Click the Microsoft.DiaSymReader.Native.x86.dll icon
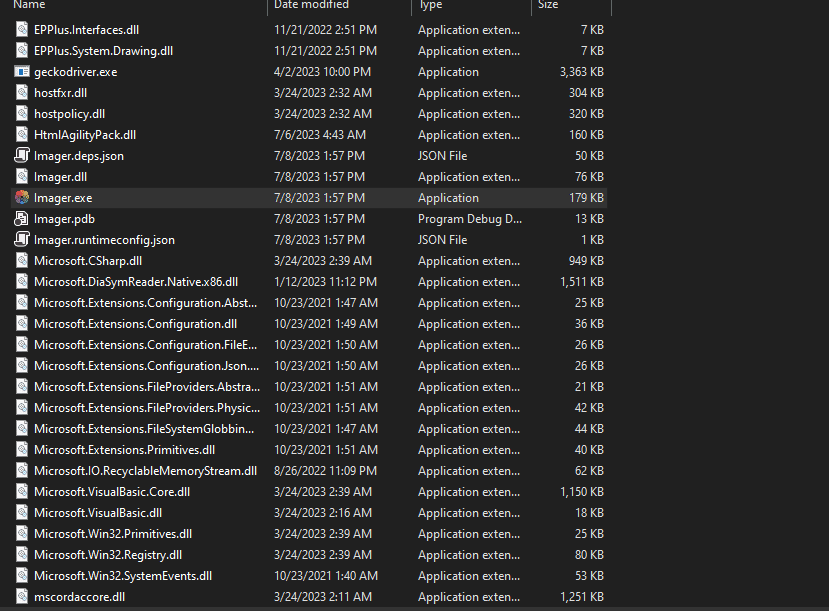Screen dimensions: 829x611 (22, 282)
